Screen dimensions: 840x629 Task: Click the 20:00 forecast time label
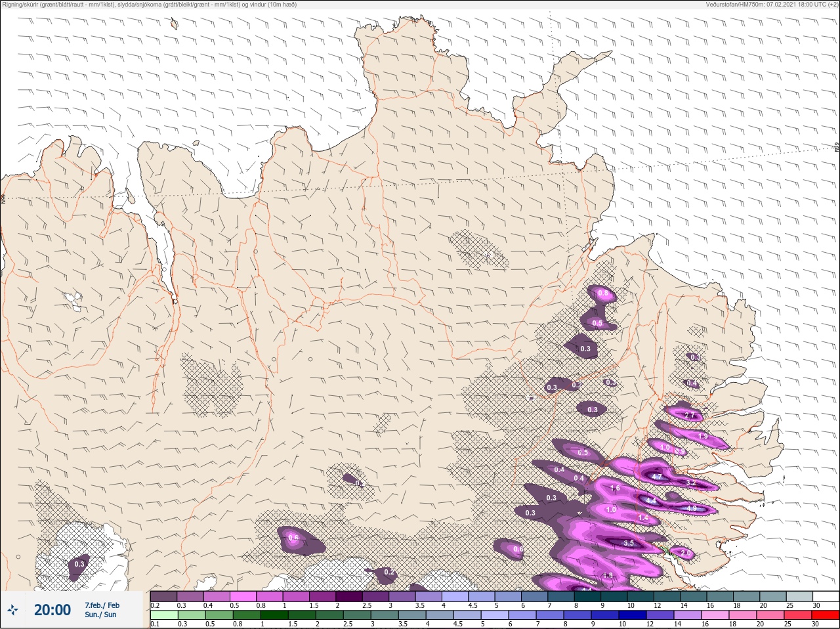(52, 610)
